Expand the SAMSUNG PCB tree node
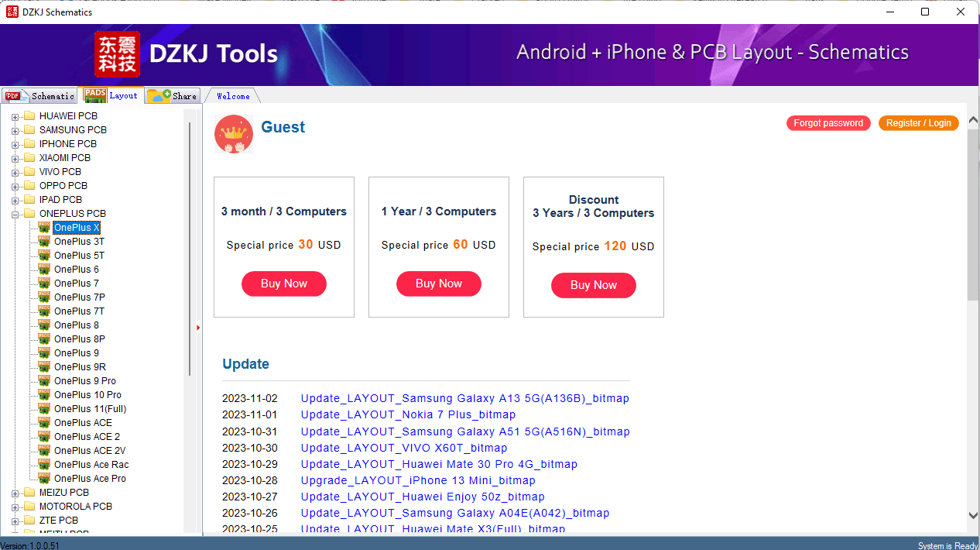The height and width of the screenshot is (550, 980). coord(15,129)
